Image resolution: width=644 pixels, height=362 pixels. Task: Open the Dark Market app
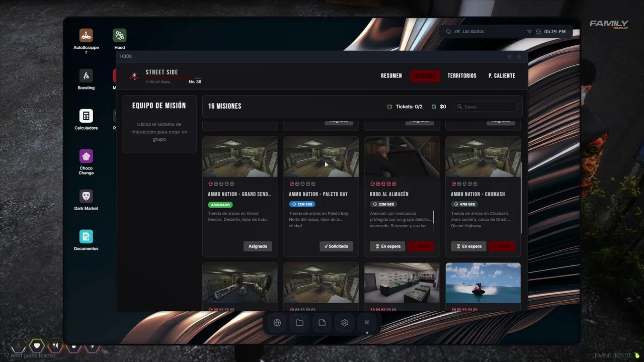[86, 196]
